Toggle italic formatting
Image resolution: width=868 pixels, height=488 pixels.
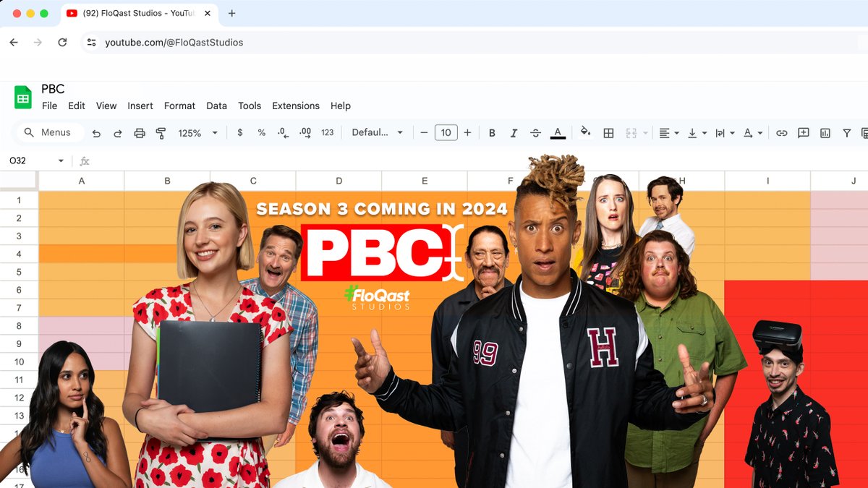pyautogui.click(x=514, y=133)
